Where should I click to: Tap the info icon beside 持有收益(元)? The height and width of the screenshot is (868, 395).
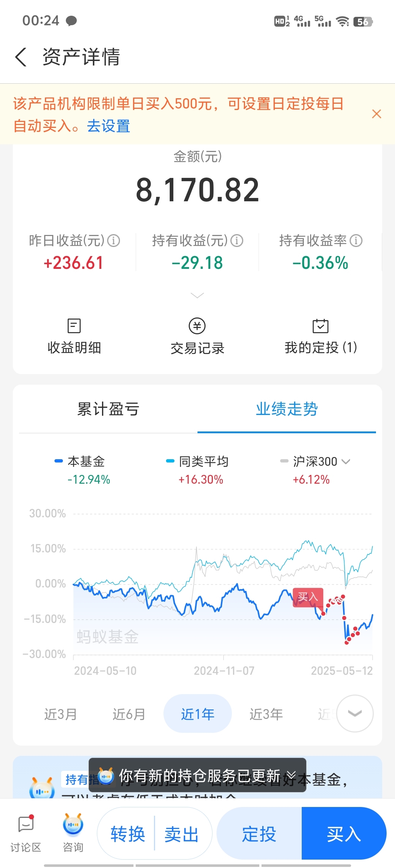[237, 241]
